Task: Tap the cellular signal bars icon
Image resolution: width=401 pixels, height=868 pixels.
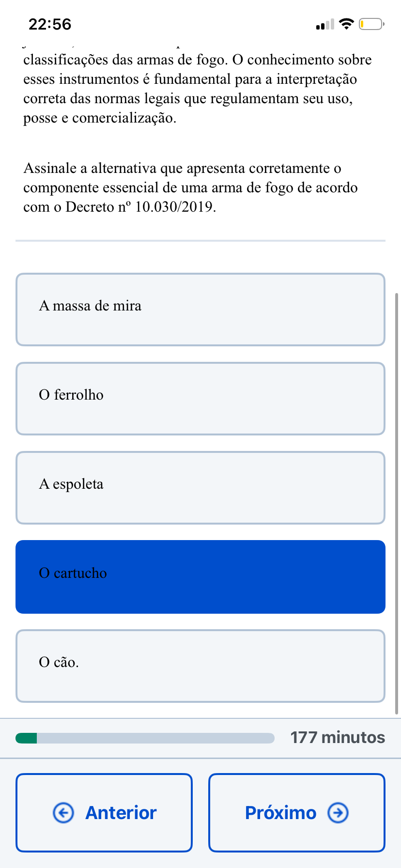Action: coord(325,24)
